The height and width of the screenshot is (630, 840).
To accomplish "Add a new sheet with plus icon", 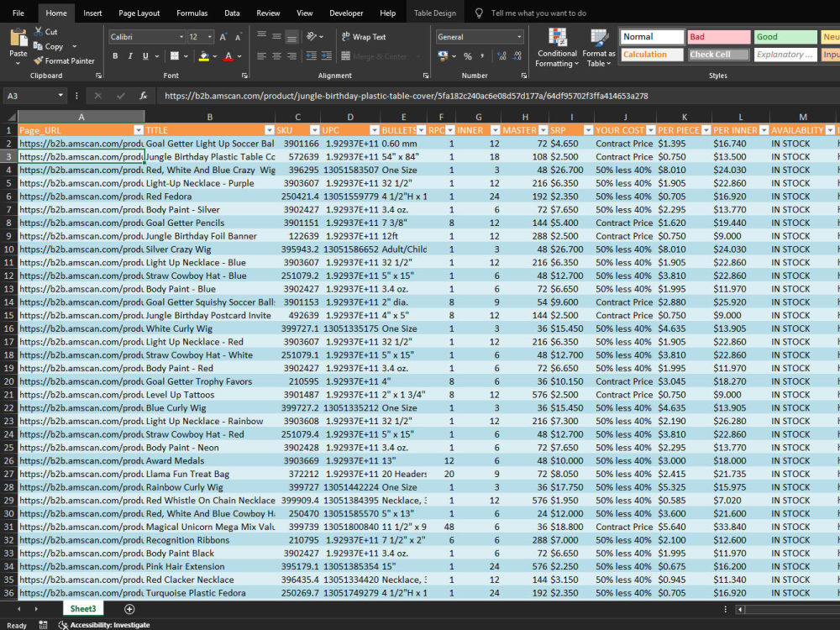I will pos(129,608).
